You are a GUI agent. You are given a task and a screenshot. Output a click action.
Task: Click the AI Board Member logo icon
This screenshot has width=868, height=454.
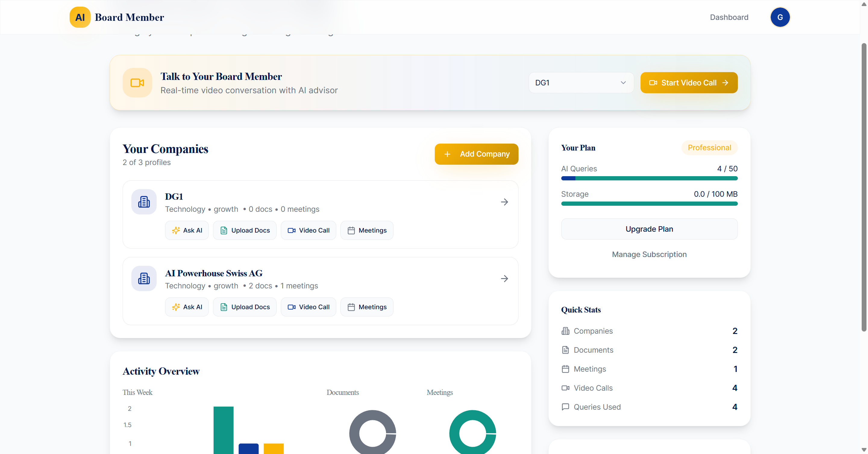[x=80, y=17]
